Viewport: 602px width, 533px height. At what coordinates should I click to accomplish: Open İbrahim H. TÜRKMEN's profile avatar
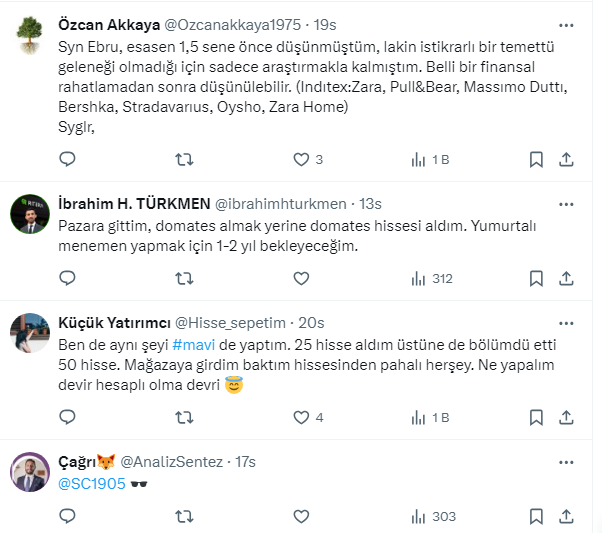point(31,213)
